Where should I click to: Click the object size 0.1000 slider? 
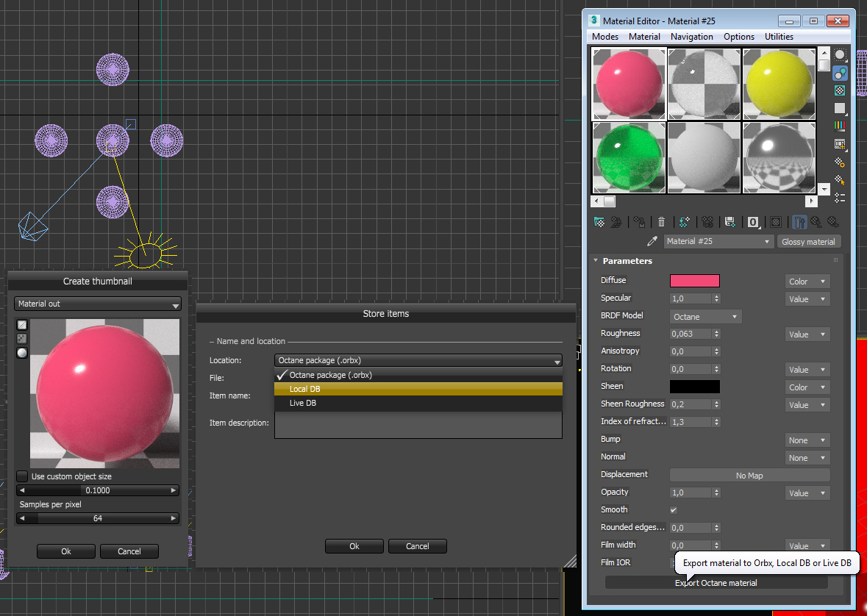98,490
